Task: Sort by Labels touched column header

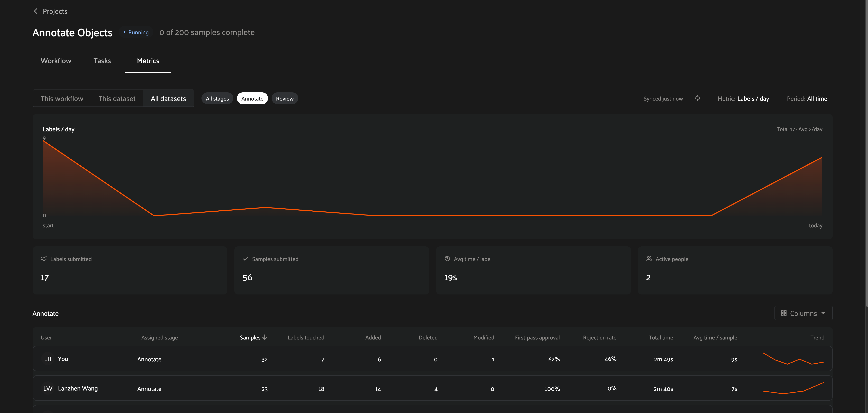Action: pyautogui.click(x=306, y=337)
